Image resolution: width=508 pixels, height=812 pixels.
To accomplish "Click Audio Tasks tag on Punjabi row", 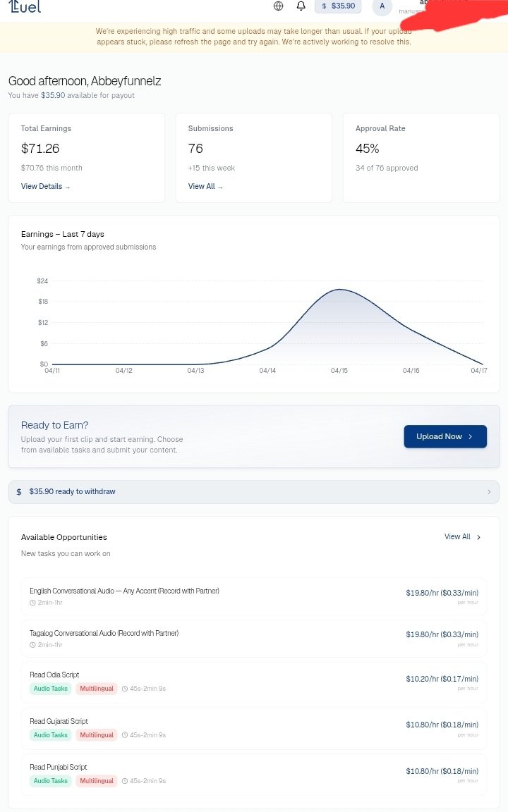I will 50,780.
